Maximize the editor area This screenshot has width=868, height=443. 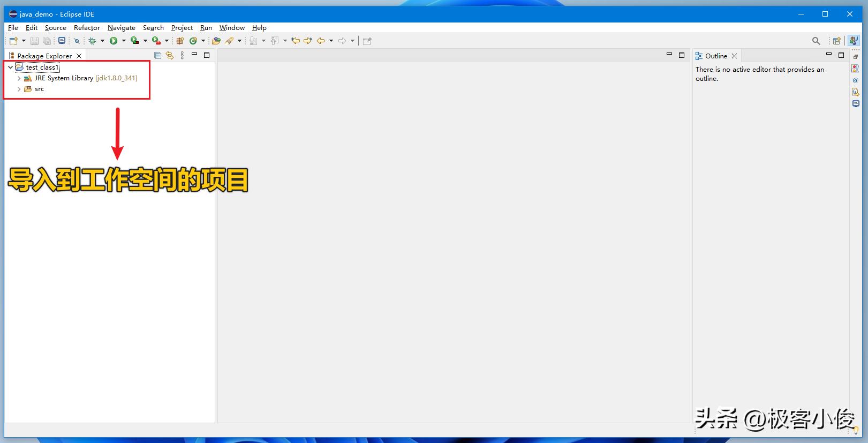[x=682, y=55]
